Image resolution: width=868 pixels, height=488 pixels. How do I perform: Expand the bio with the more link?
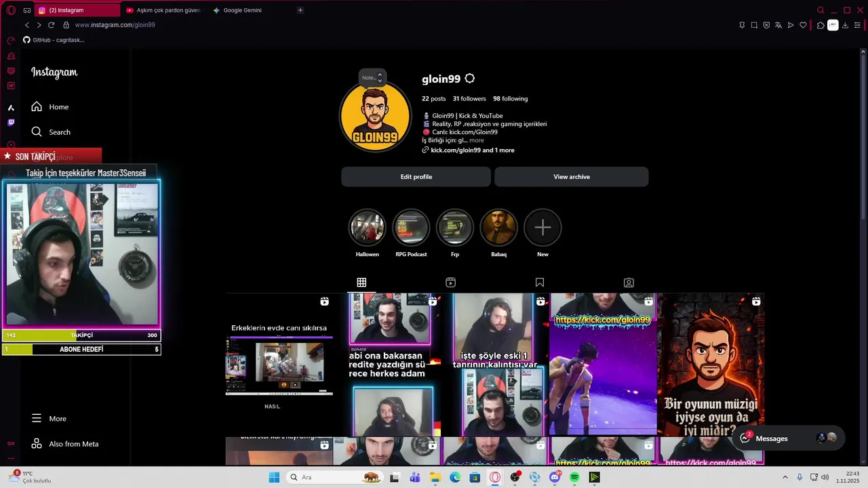pyautogui.click(x=477, y=140)
